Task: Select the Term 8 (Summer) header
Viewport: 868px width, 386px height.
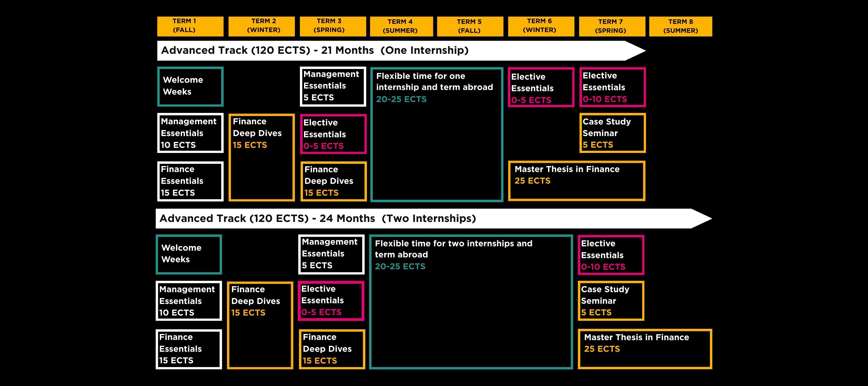Action: pos(681,26)
